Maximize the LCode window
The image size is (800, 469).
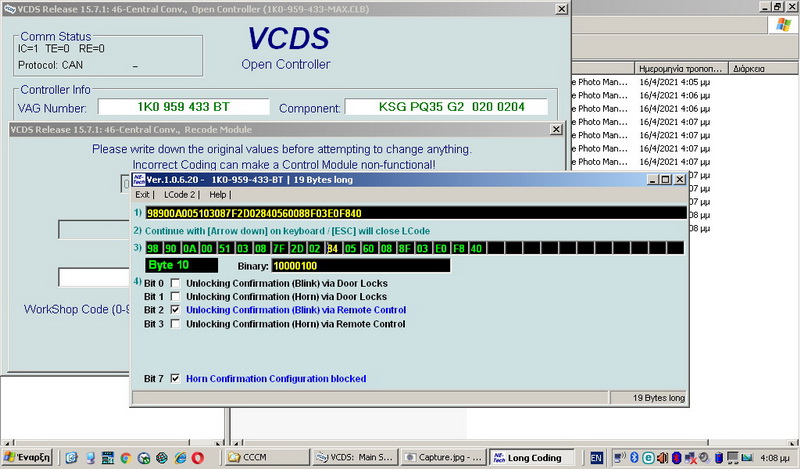(665, 180)
